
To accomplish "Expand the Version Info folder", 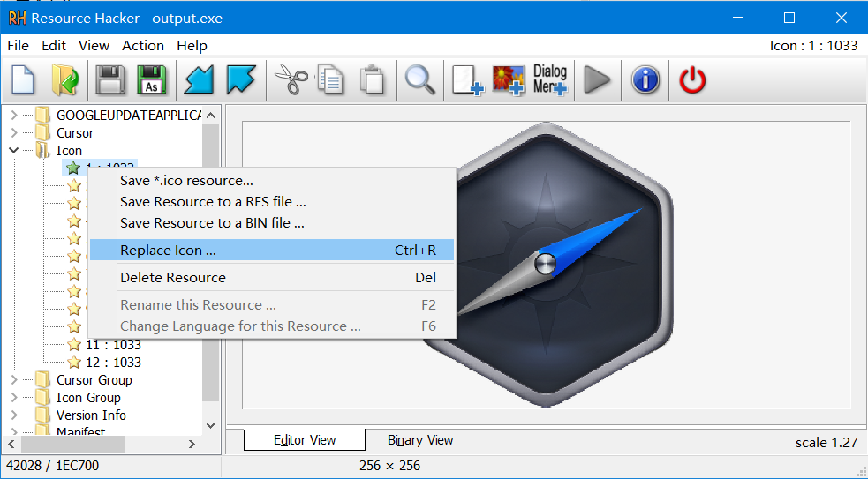I will coord(14,415).
